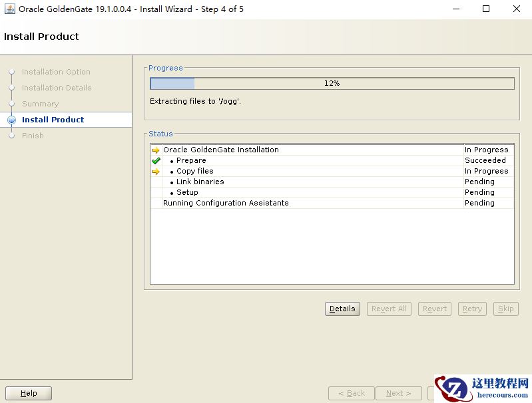The width and height of the screenshot is (532, 403).
Task: Click the Install Product page heading
Action: (x=41, y=37)
